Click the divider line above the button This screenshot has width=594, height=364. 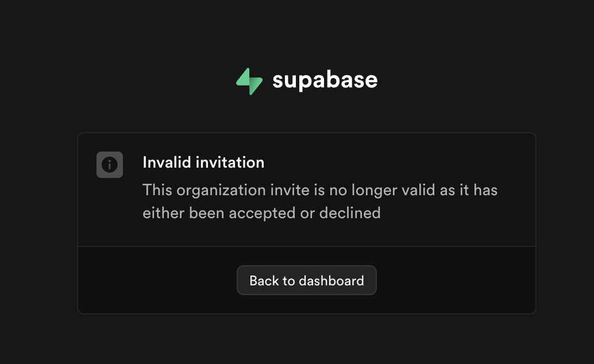tap(307, 247)
